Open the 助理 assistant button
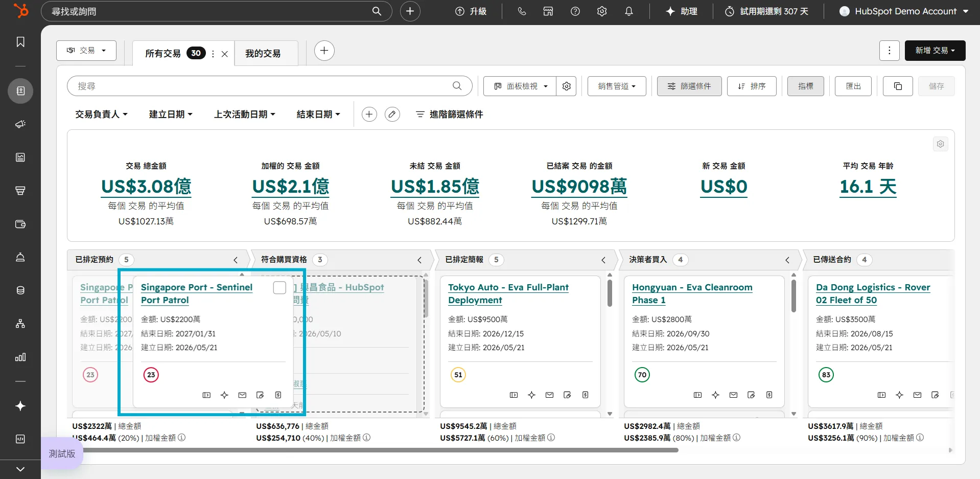The height and width of the screenshot is (479, 980). pyautogui.click(x=682, y=11)
